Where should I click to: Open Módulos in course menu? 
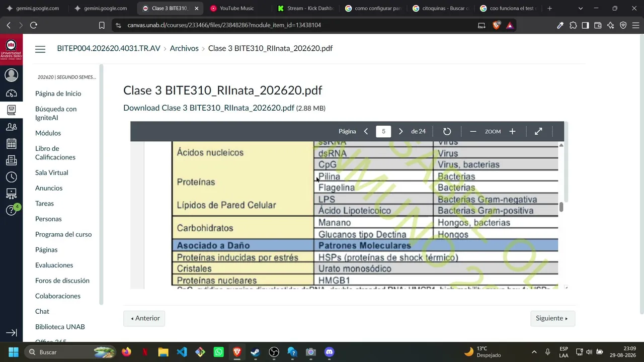point(48,133)
